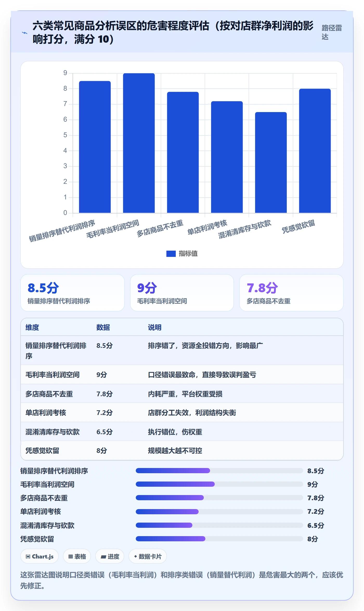Viewport: 364px width, 611px height.
Task: Click the 7.2分 cell in the table
Action: point(105,413)
